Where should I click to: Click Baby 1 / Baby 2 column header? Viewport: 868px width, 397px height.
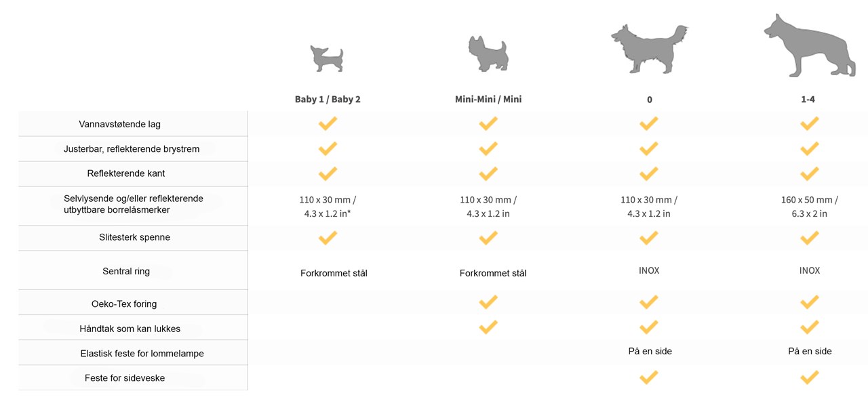coord(328,99)
